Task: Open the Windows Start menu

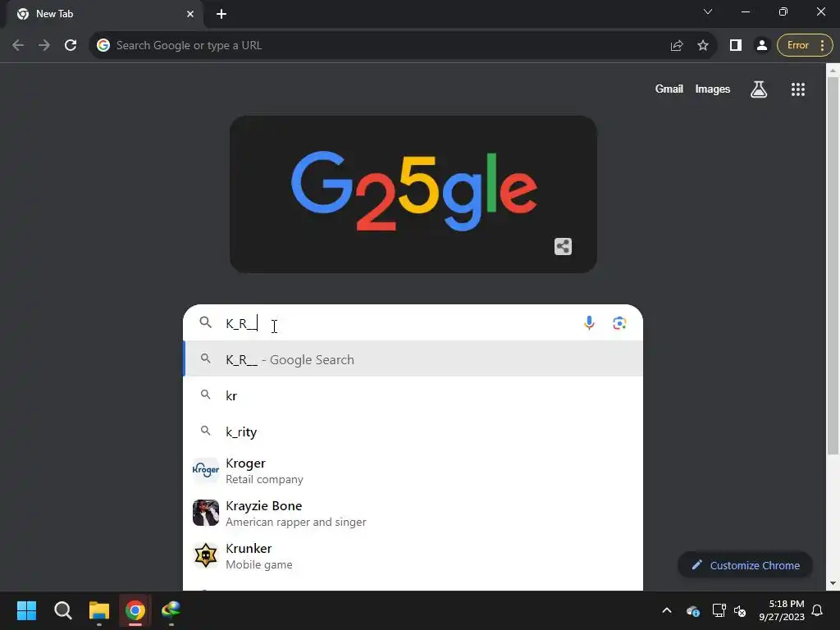Action: pos(26,610)
